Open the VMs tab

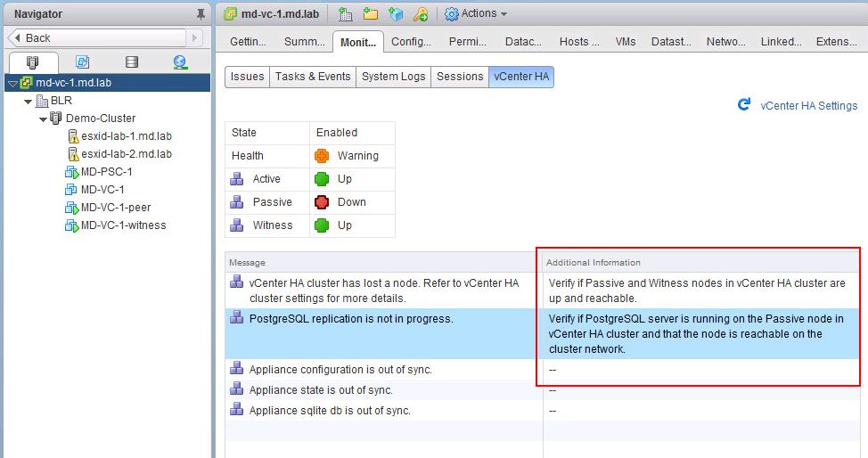[626, 42]
